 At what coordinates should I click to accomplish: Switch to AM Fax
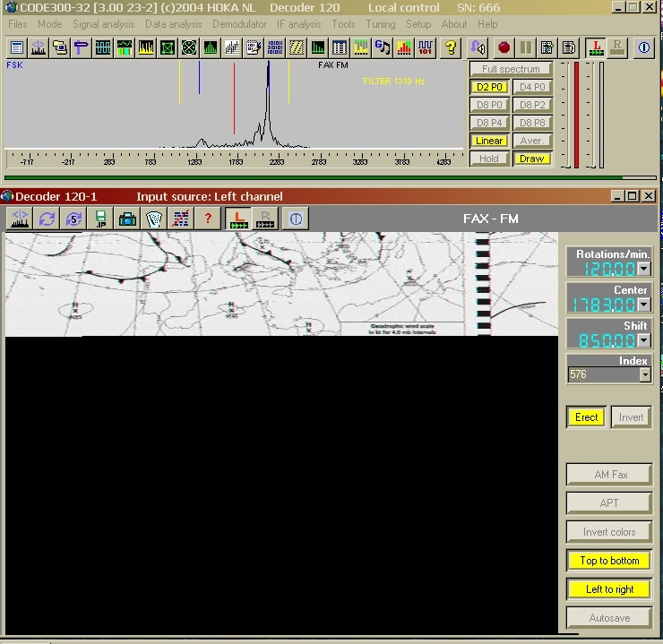click(609, 475)
